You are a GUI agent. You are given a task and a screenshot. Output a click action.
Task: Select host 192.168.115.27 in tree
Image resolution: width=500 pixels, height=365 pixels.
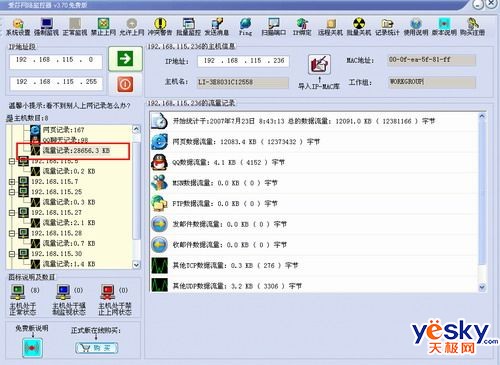[57, 213]
